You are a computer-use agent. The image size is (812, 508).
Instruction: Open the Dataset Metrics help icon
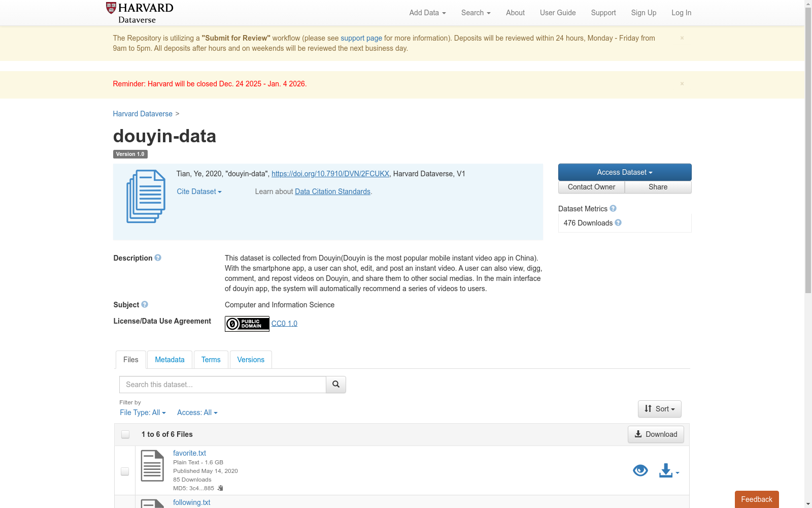613,208
